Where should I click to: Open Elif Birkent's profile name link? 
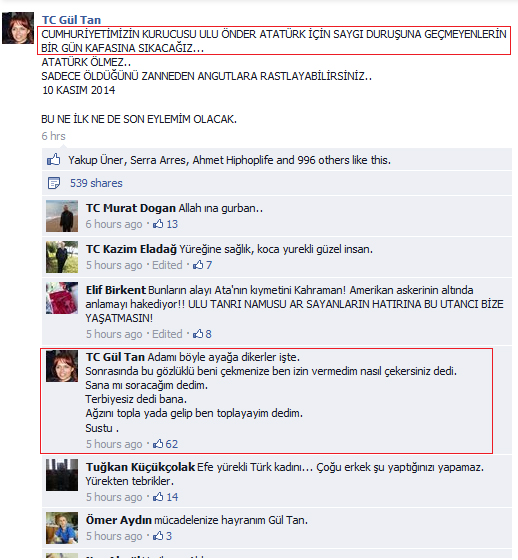(x=116, y=290)
